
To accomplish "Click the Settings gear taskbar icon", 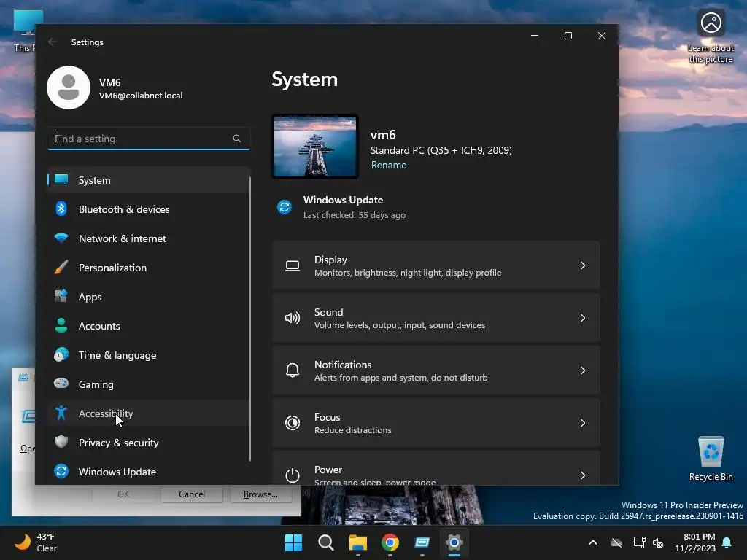I will [x=454, y=542].
